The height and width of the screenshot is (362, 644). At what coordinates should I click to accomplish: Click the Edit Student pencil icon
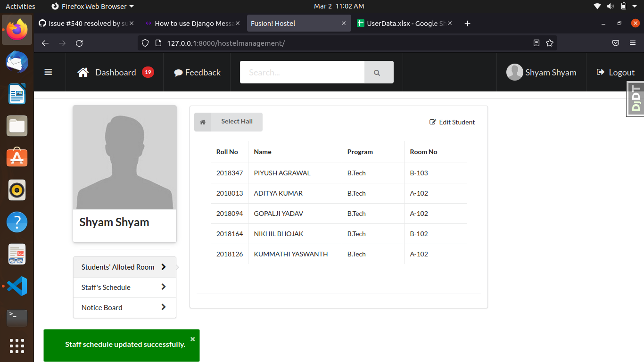click(433, 122)
